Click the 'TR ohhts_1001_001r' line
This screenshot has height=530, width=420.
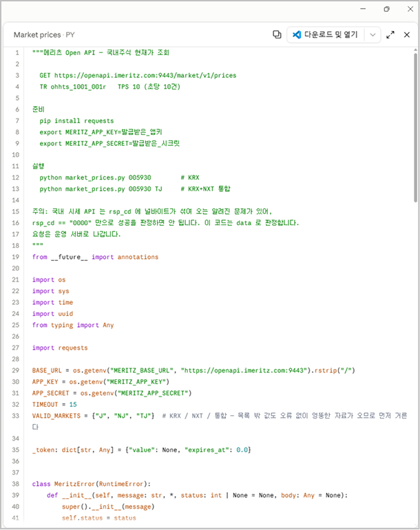[x=110, y=87]
